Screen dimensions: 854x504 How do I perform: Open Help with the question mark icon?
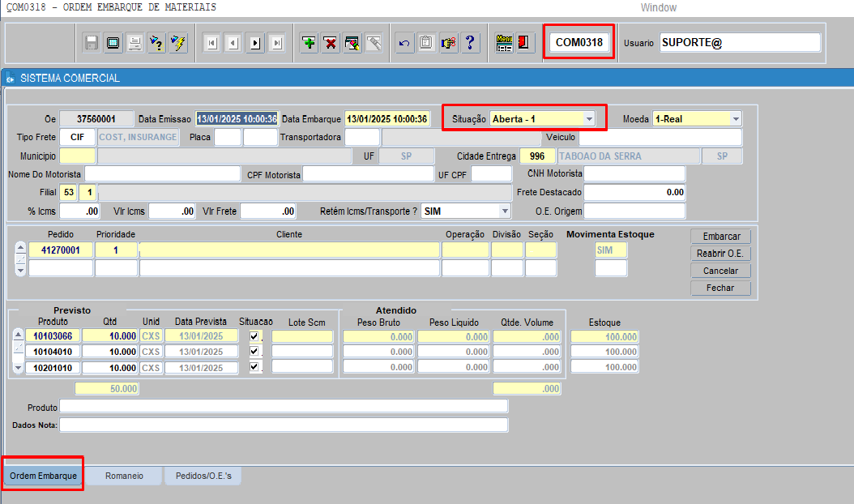(x=470, y=42)
